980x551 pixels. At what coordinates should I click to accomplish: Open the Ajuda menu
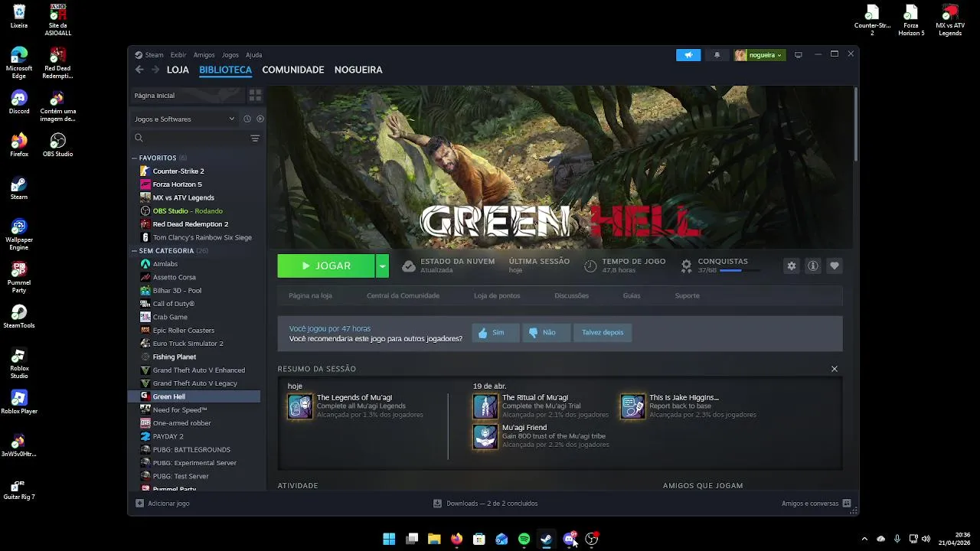(254, 55)
